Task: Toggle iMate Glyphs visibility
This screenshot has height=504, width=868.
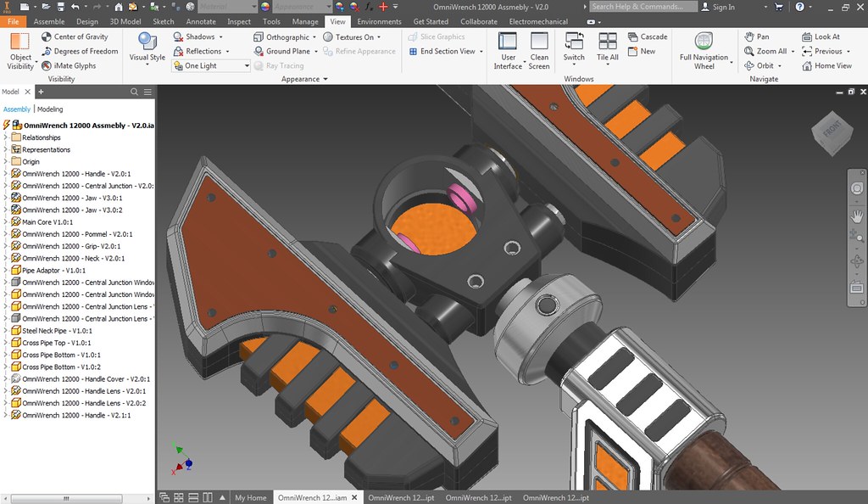Action: (69, 65)
